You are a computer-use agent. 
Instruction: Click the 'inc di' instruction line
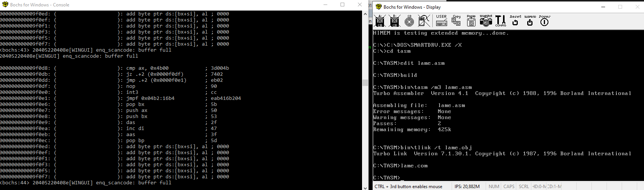[x=108, y=129]
